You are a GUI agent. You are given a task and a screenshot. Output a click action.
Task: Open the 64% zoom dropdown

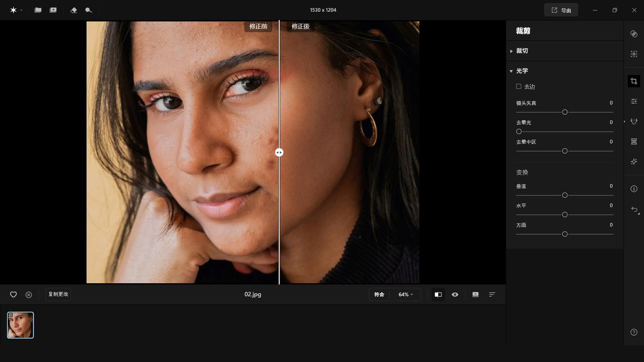point(405,295)
